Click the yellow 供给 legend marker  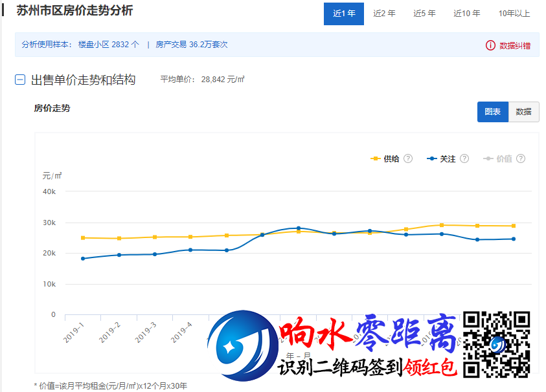[x=376, y=158]
